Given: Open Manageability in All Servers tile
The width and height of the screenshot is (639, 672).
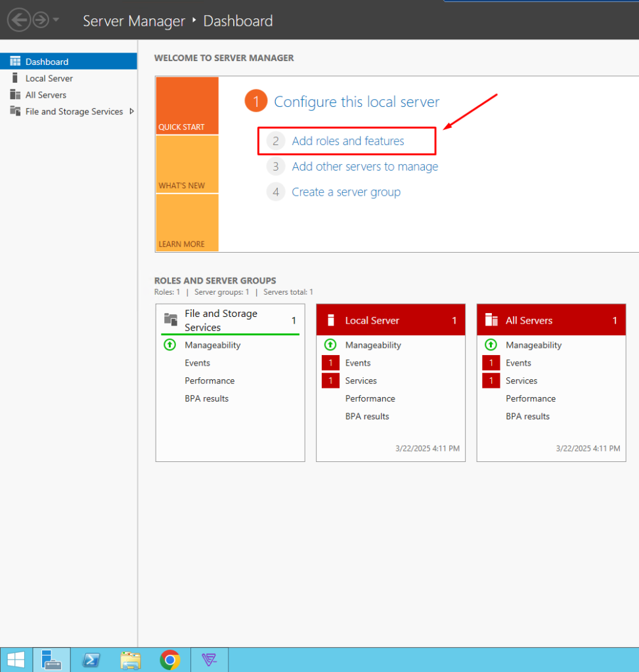Looking at the screenshot, I should (533, 345).
